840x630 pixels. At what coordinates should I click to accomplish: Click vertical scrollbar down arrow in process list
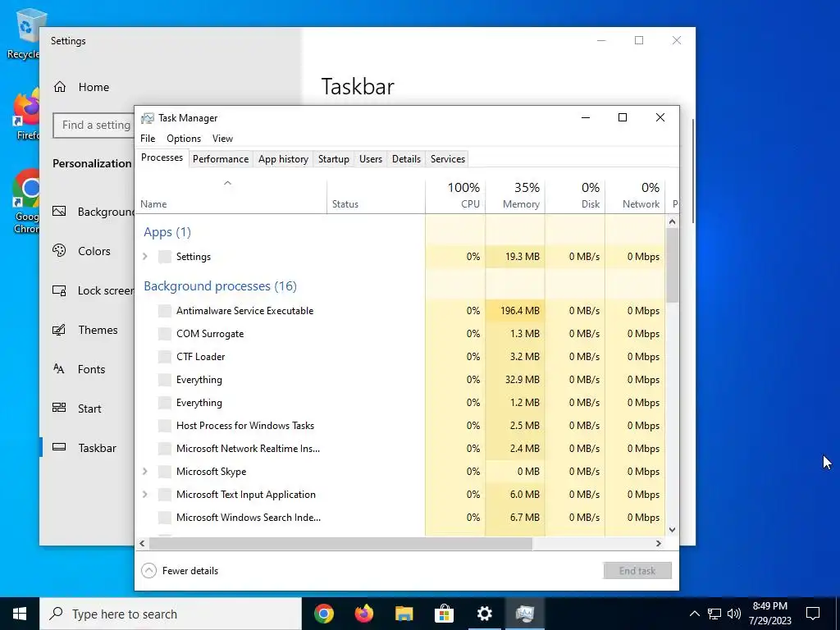click(673, 529)
